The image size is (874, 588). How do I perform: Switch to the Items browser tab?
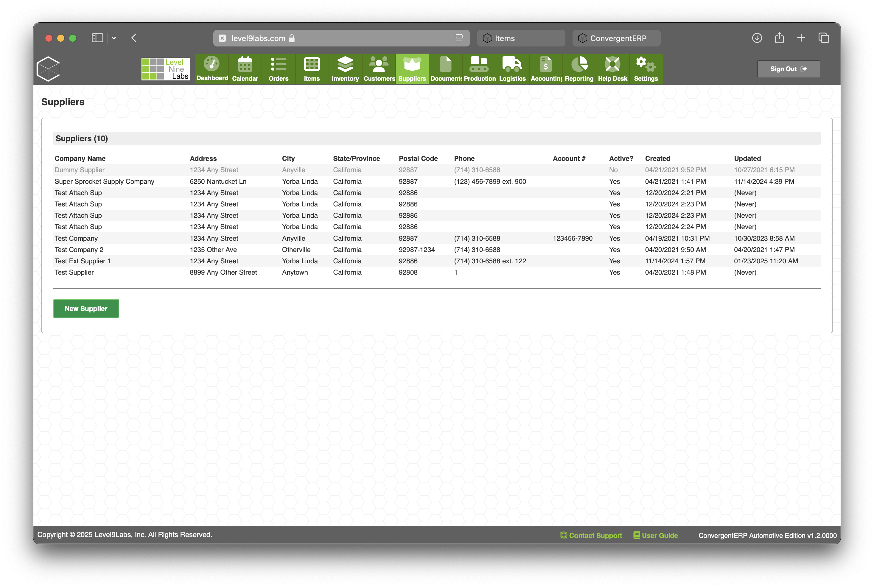click(x=521, y=38)
